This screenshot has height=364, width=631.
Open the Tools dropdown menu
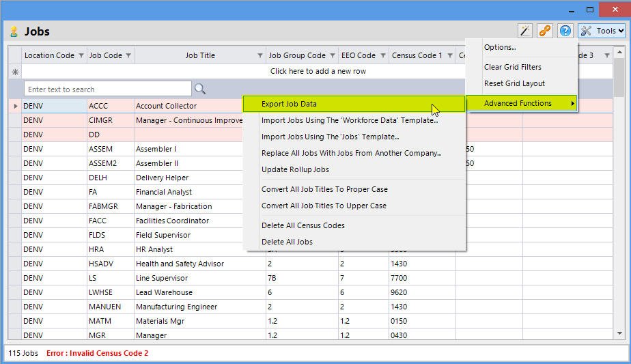point(601,31)
